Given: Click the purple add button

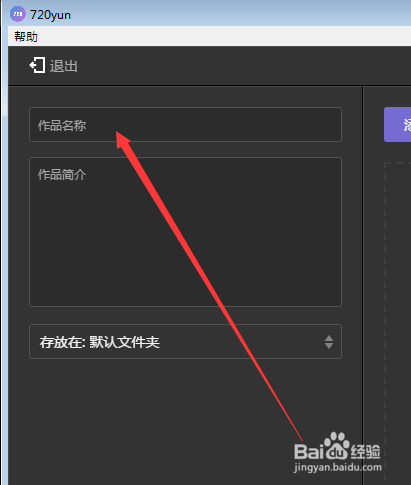Looking at the screenshot, I should pyautogui.click(x=398, y=125).
